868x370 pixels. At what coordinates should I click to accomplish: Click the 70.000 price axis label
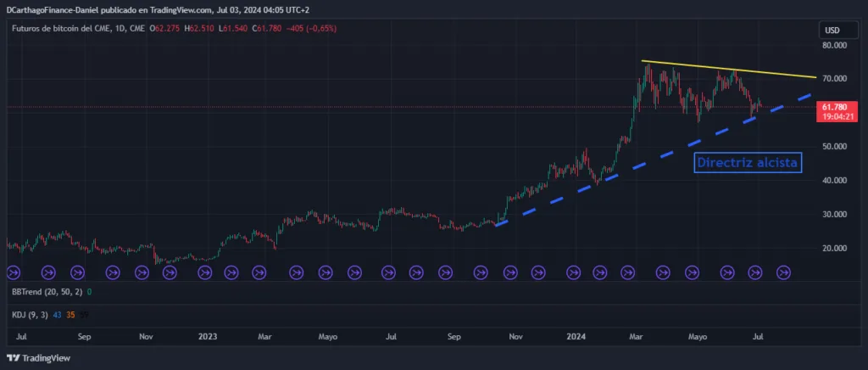[x=835, y=79]
